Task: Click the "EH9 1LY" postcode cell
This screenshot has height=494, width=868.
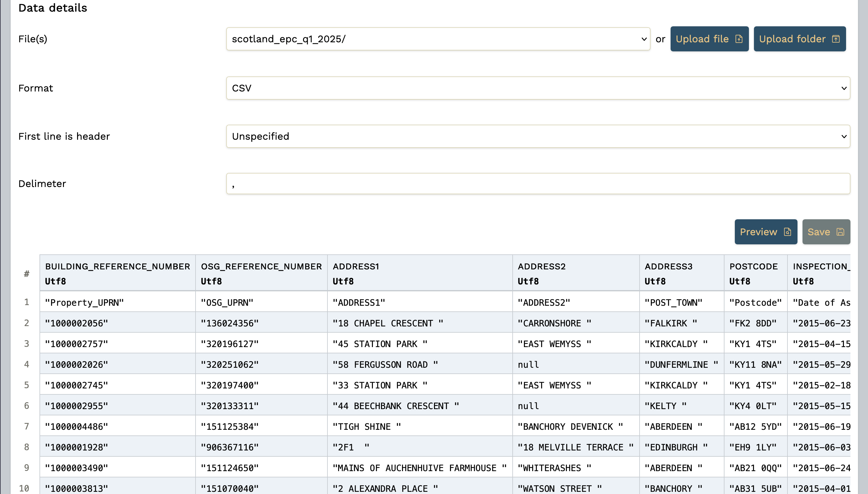Action: click(x=753, y=448)
